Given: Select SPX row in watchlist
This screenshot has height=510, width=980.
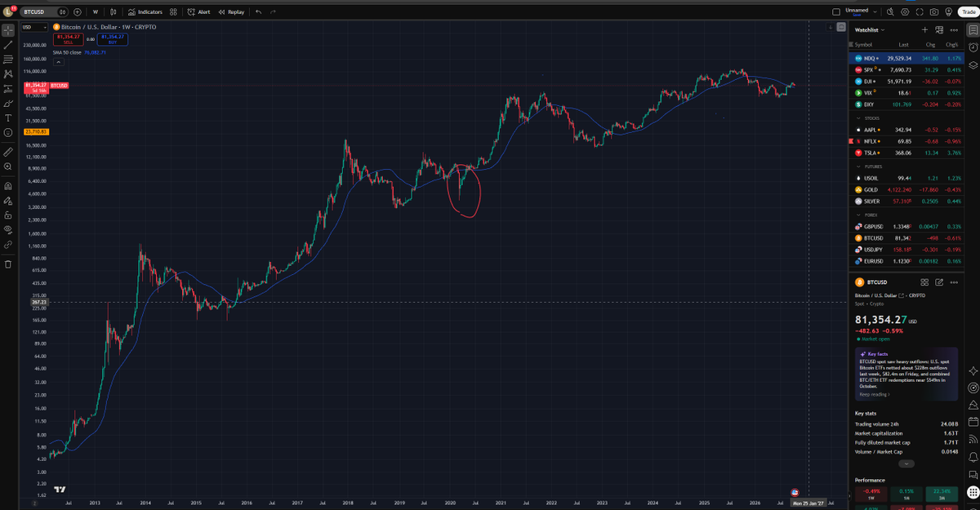Looking at the screenshot, I should pyautogui.click(x=906, y=70).
